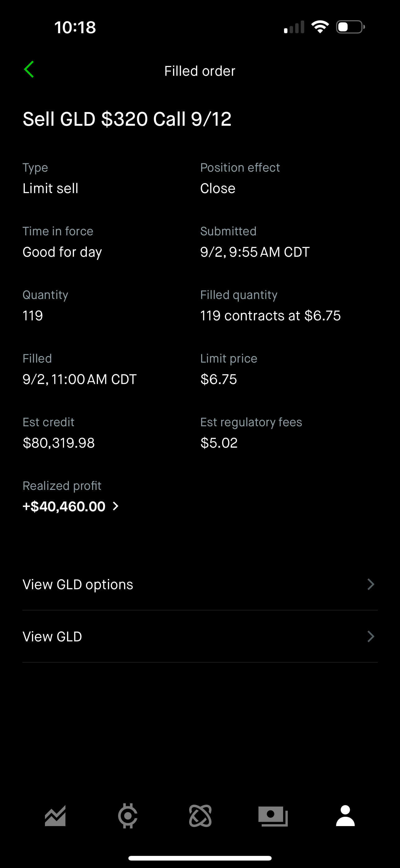Tap the cellular signal bars
400x868 pixels.
(x=294, y=27)
